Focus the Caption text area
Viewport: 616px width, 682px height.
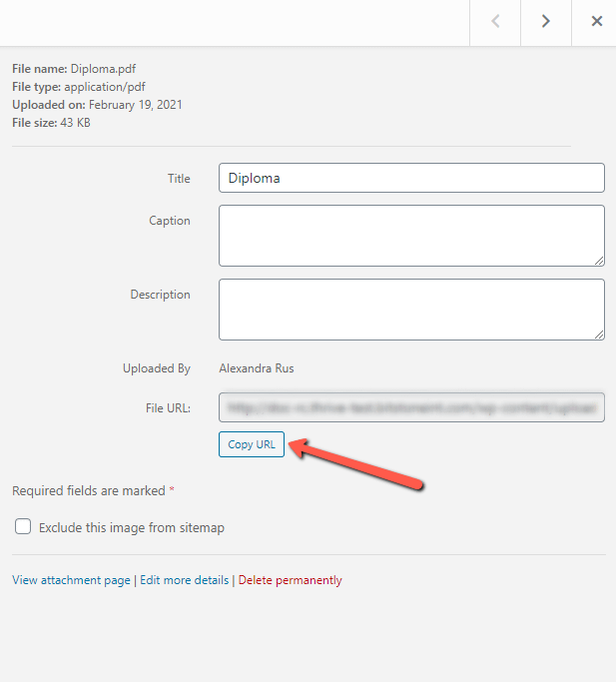(x=411, y=235)
